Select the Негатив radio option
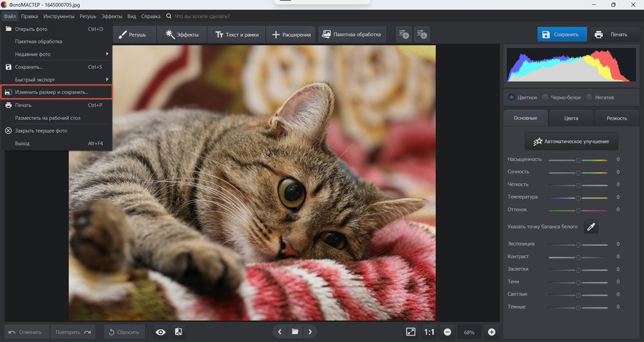Image resolution: width=644 pixels, height=342 pixels. [589, 97]
